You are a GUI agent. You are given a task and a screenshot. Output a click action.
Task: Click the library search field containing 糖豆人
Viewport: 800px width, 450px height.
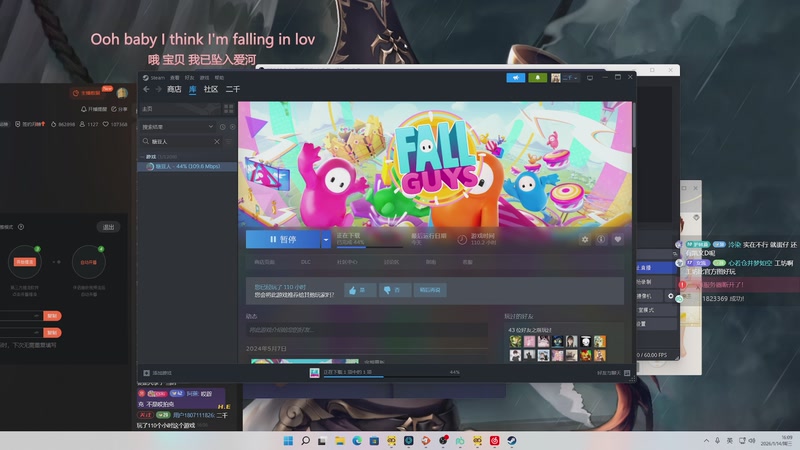tap(181, 141)
